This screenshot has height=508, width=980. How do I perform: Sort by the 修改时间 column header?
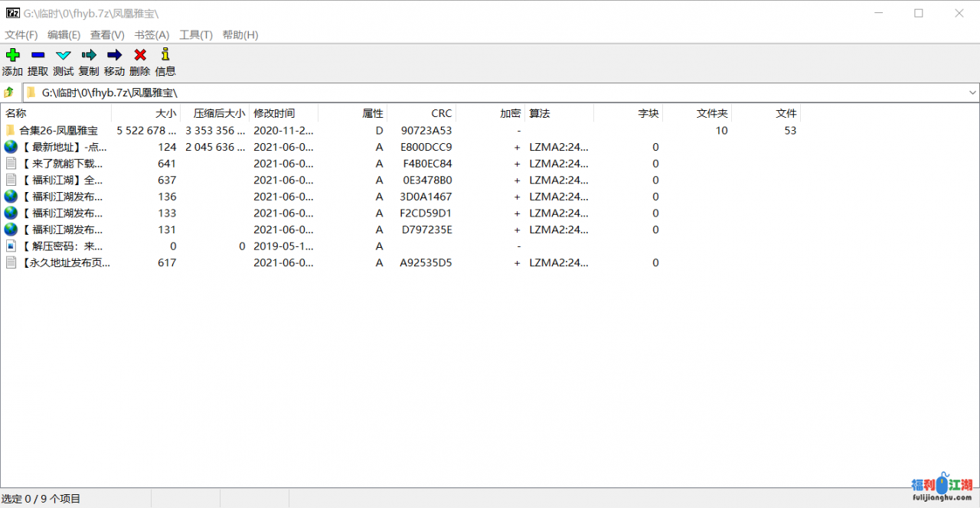[274, 113]
